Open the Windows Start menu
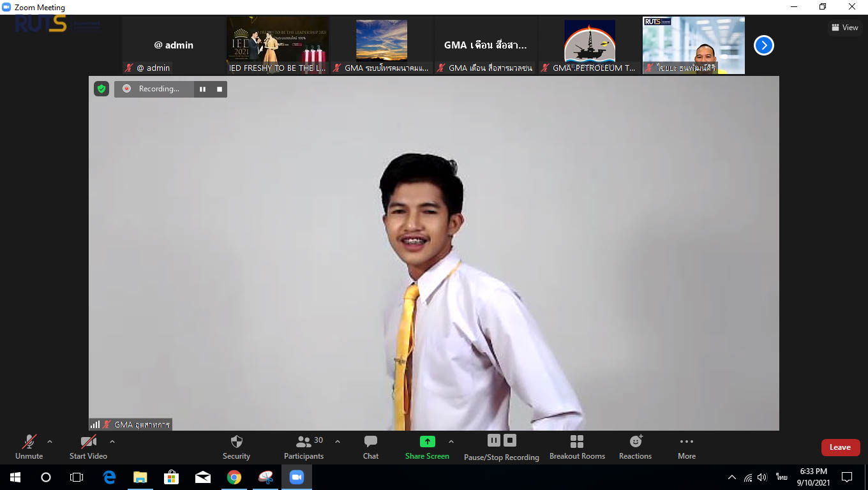The width and height of the screenshot is (868, 490). 15,477
